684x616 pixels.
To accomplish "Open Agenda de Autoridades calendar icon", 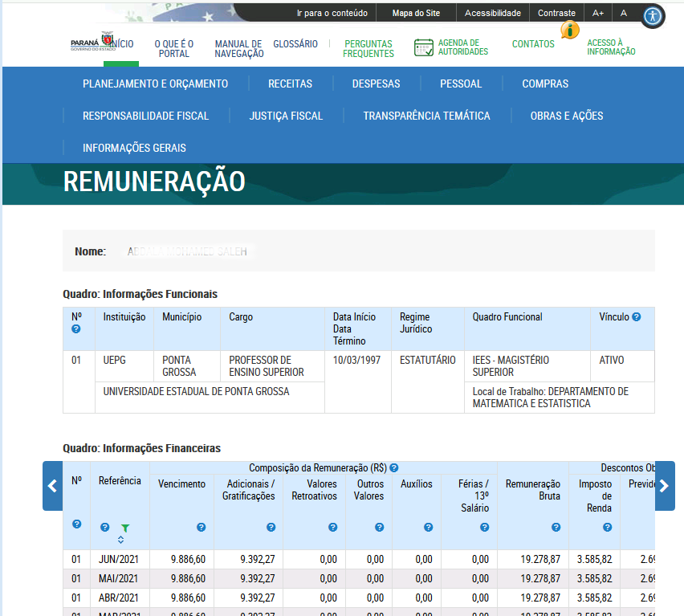I will tap(424, 47).
